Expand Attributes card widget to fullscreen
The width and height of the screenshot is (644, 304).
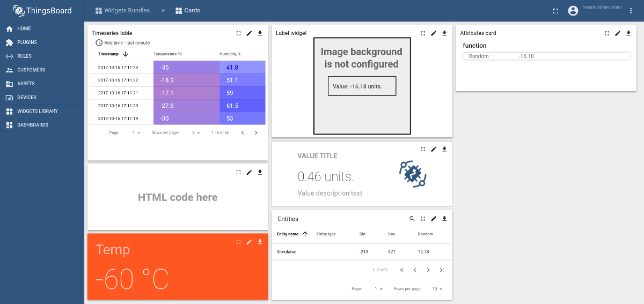pos(607,33)
